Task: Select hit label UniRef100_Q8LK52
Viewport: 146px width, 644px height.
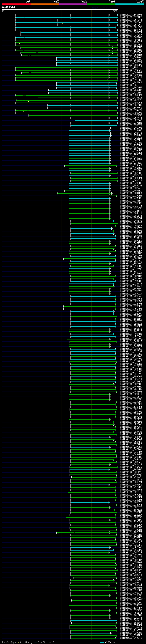Action: point(131,27)
